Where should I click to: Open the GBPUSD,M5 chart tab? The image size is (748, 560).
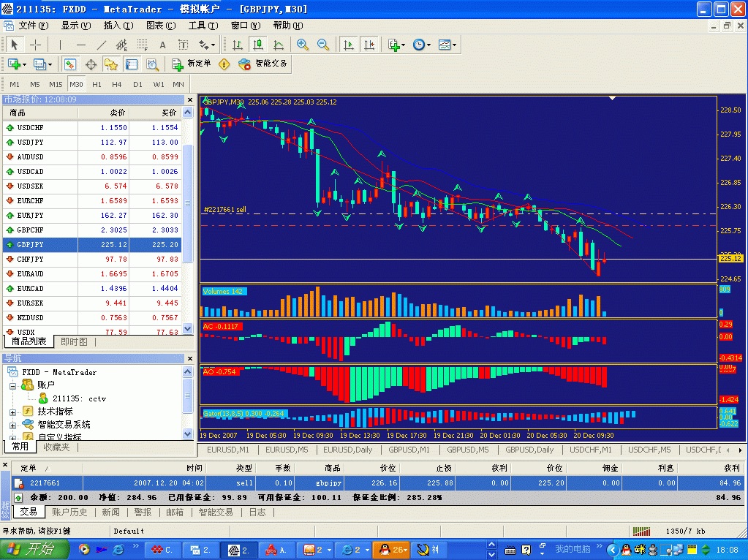(468, 450)
